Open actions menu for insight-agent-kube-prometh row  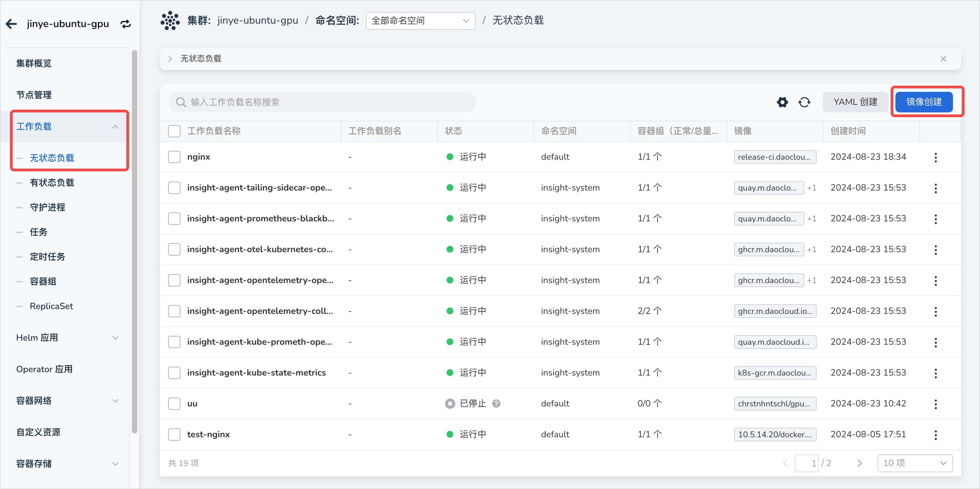(x=935, y=342)
